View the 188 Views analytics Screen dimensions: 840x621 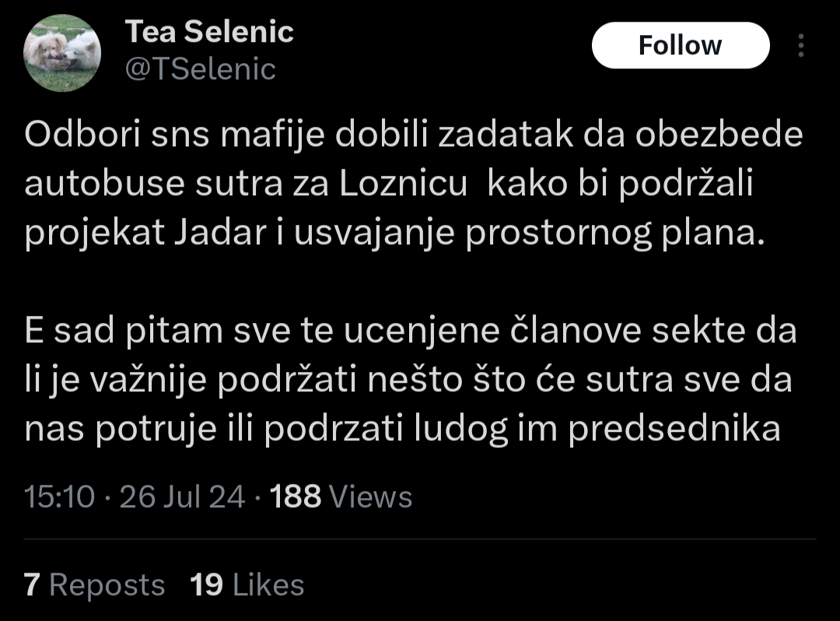tap(341, 496)
